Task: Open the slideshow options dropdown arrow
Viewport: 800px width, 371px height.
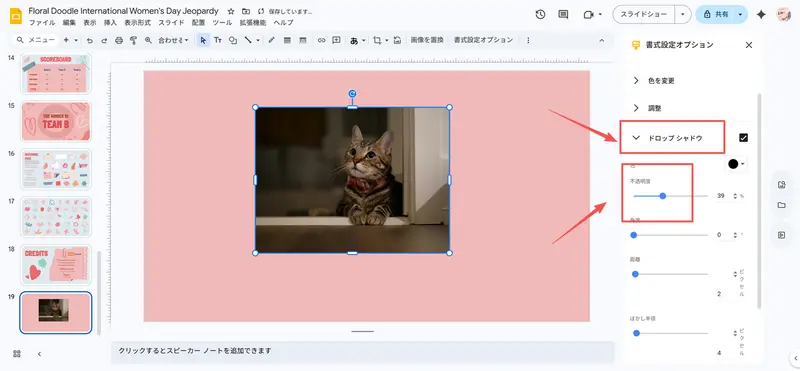Action: pos(683,14)
